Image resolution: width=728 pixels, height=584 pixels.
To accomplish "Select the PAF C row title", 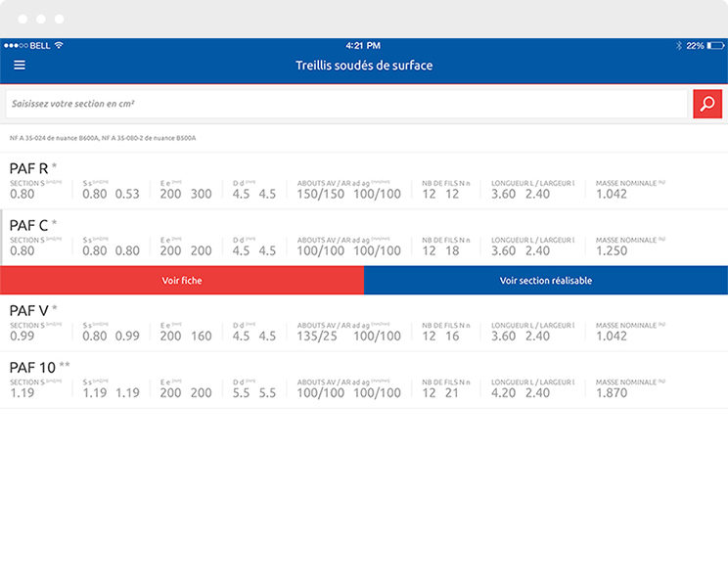I will point(28,225).
